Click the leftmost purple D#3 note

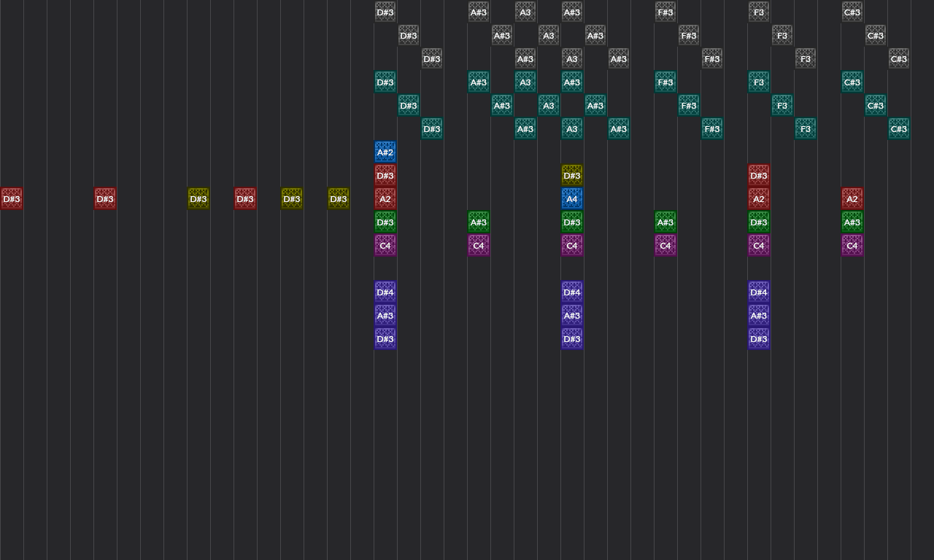click(x=385, y=338)
